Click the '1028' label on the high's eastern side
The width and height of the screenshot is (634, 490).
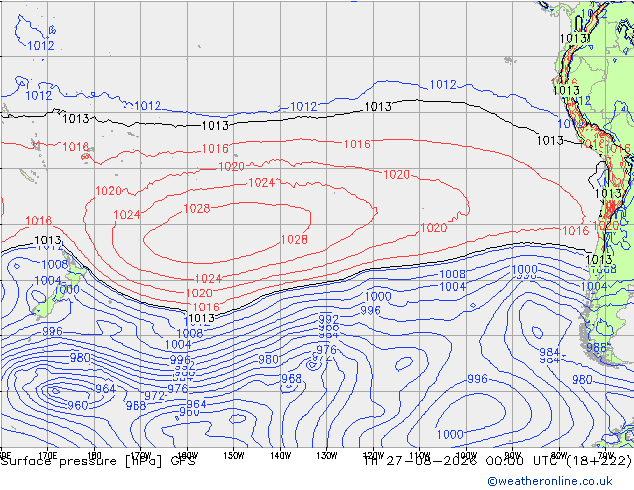pyautogui.click(x=294, y=240)
